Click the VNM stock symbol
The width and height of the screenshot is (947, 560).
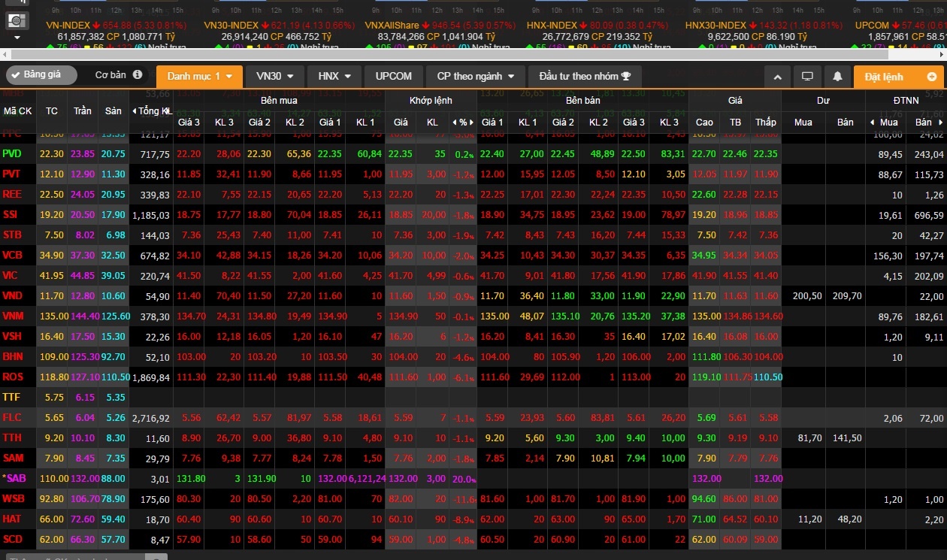13,316
